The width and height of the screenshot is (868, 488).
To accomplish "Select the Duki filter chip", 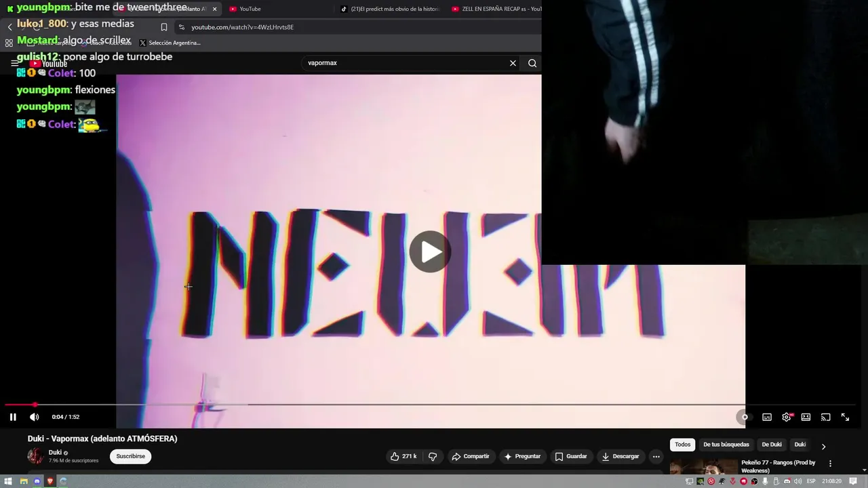I will pyautogui.click(x=800, y=445).
